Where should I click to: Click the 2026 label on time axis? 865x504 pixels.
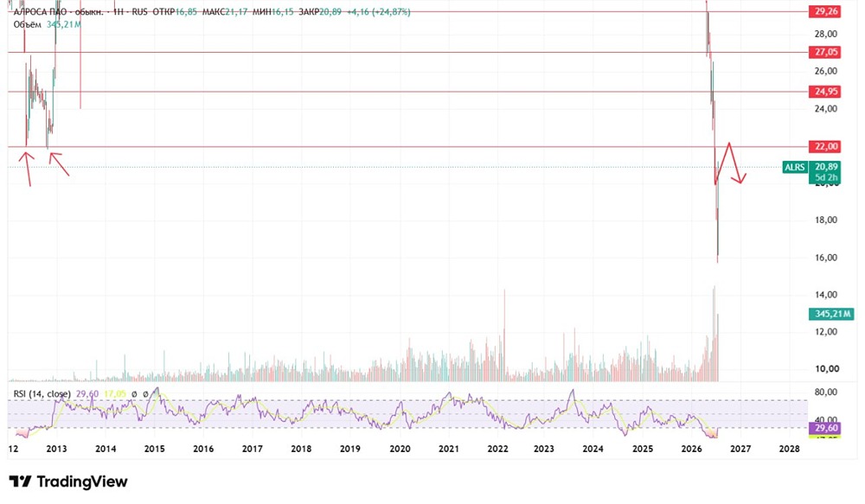[x=691, y=449]
